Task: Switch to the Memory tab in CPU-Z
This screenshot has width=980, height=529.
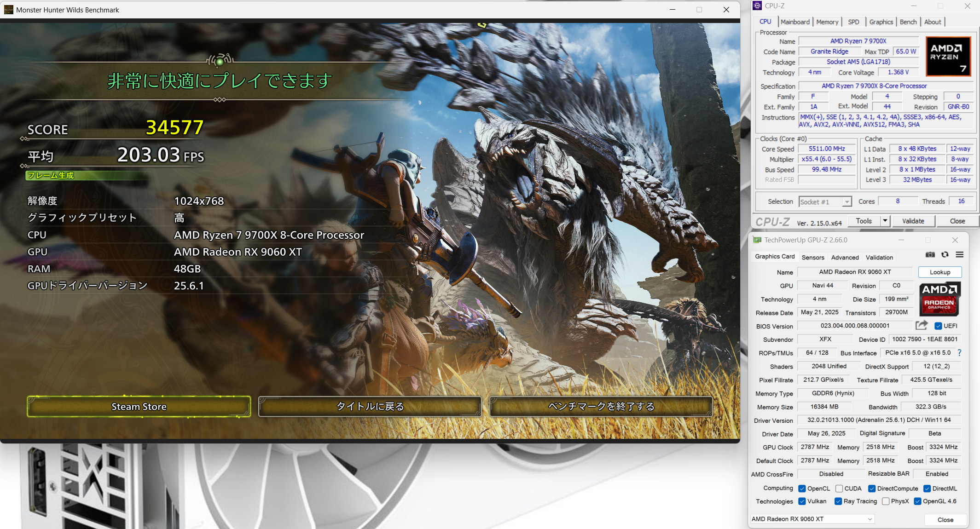Action: click(827, 22)
